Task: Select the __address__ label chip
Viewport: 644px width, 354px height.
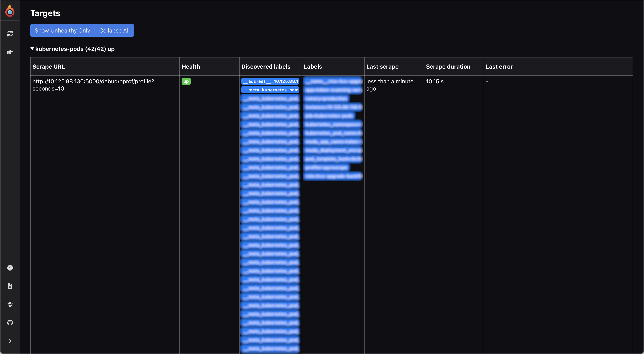Action: coord(270,81)
